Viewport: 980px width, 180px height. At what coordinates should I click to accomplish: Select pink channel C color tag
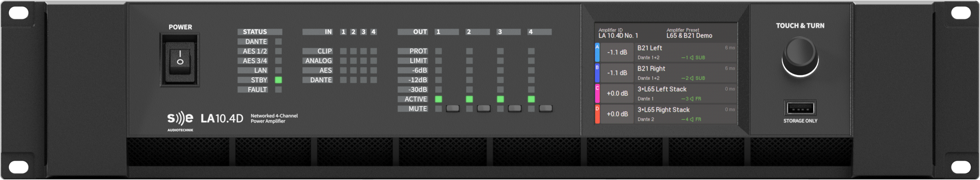597,93
